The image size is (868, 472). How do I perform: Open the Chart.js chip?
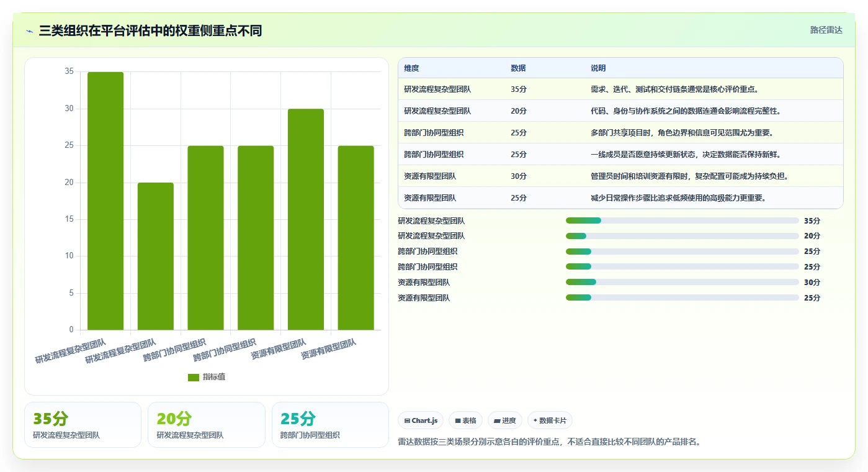[x=421, y=420]
